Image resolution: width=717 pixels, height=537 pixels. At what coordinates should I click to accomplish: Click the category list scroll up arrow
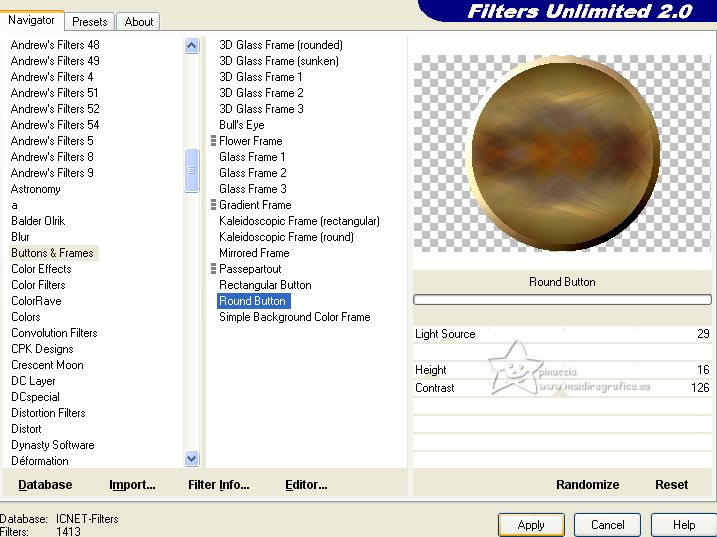pos(192,46)
